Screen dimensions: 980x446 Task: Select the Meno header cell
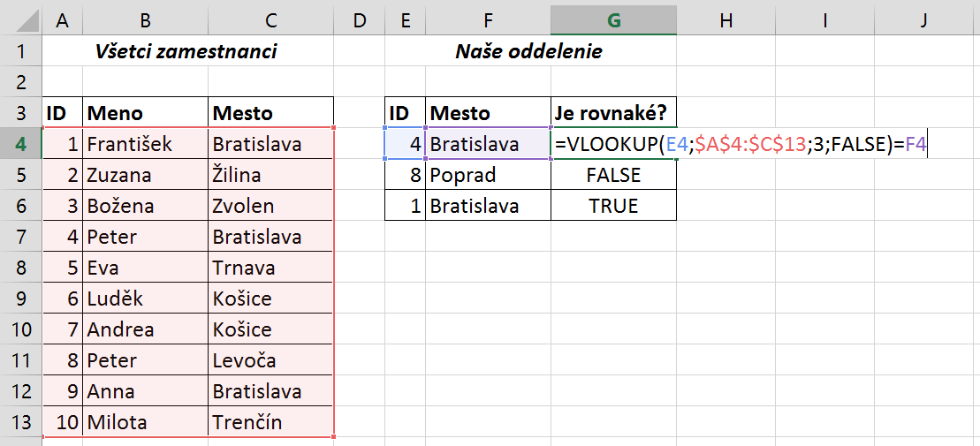[145, 113]
